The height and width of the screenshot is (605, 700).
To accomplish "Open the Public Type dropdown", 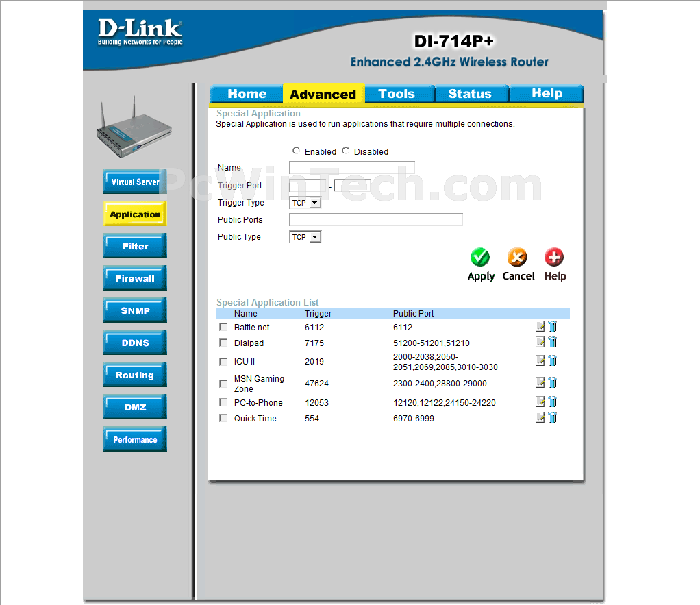I will click(x=305, y=236).
